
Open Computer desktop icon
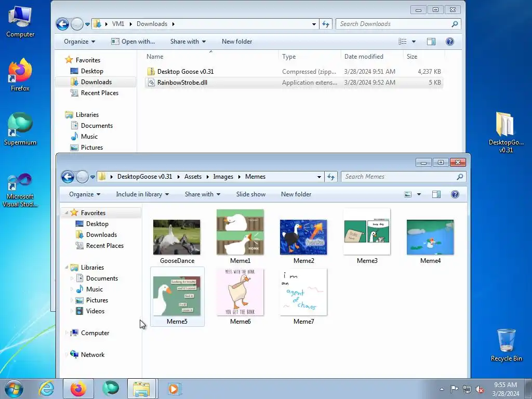click(x=20, y=22)
